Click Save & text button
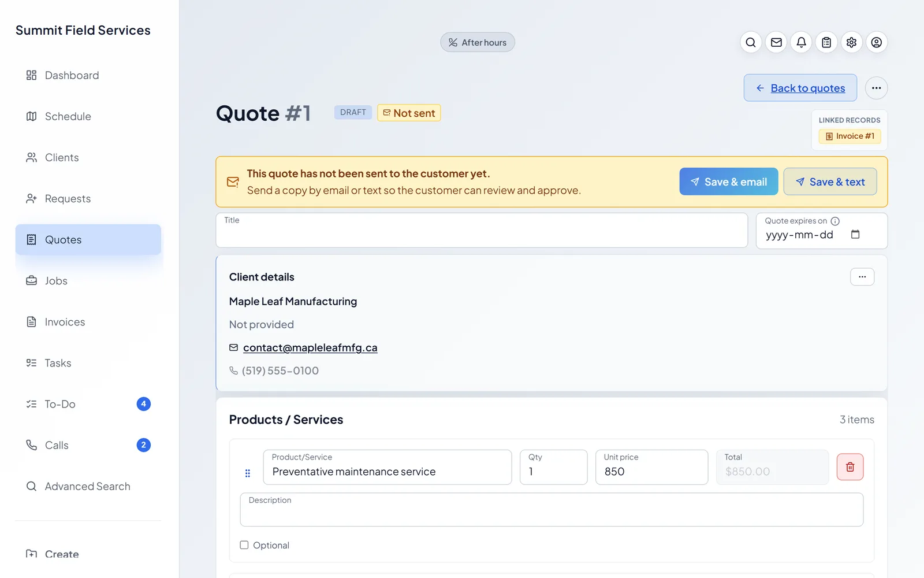924x578 pixels. tap(830, 181)
